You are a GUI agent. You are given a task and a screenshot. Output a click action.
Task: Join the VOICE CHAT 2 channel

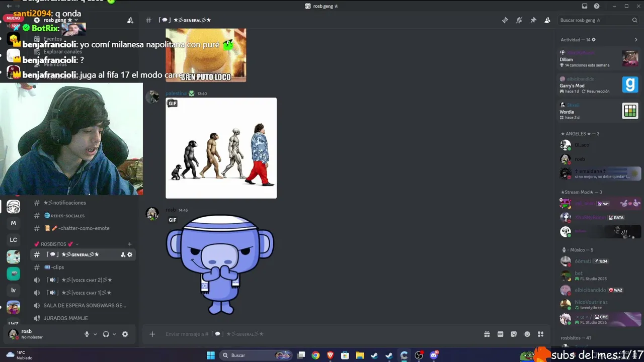(84, 280)
